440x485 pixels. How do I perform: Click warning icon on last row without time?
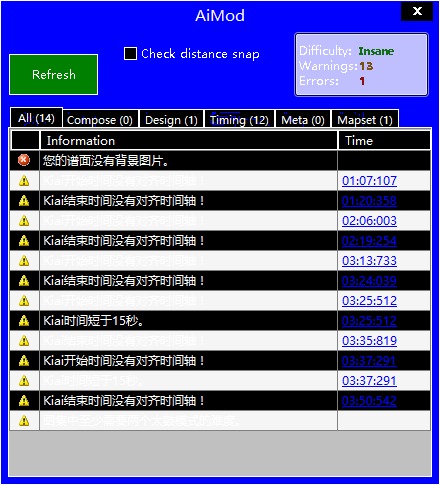coord(24,421)
